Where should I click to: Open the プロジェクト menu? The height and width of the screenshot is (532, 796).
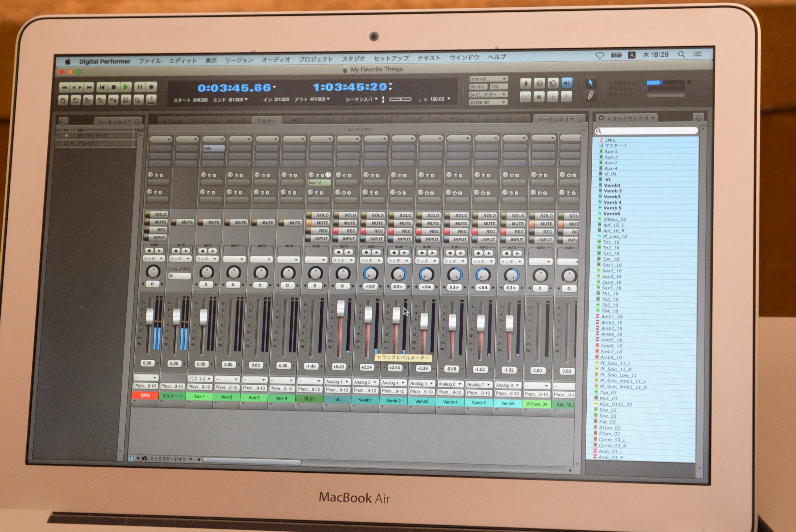[x=316, y=59]
